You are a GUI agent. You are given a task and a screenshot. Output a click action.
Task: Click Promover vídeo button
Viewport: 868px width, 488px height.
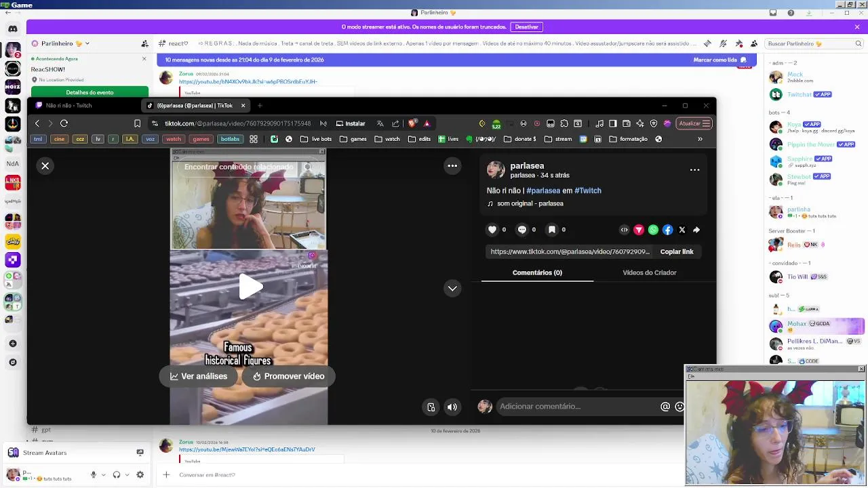288,376
